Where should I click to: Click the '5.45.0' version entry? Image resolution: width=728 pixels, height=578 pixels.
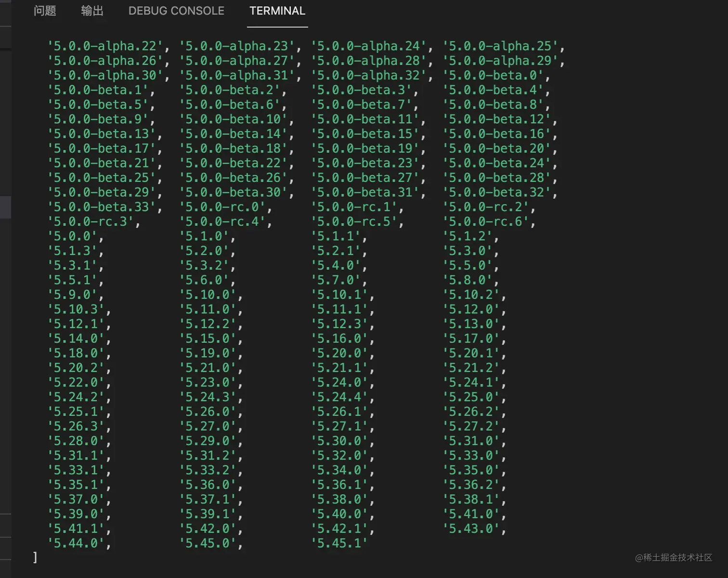pos(208,543)
